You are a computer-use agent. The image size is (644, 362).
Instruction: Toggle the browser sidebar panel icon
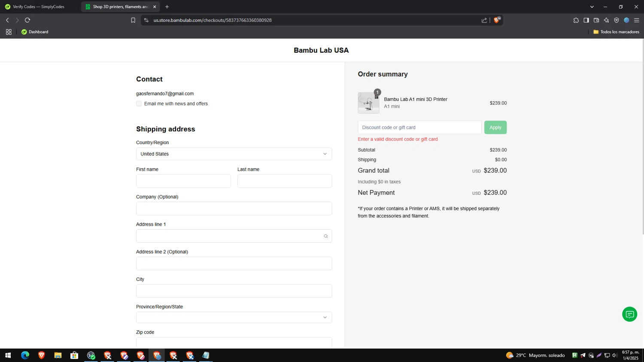pos(586,20)
